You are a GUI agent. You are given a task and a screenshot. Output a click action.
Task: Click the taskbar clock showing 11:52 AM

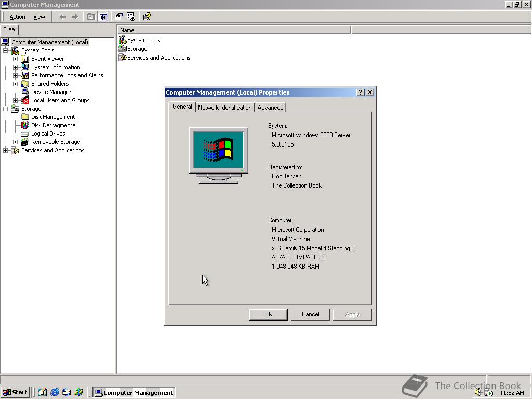click(x=512, y=393)
